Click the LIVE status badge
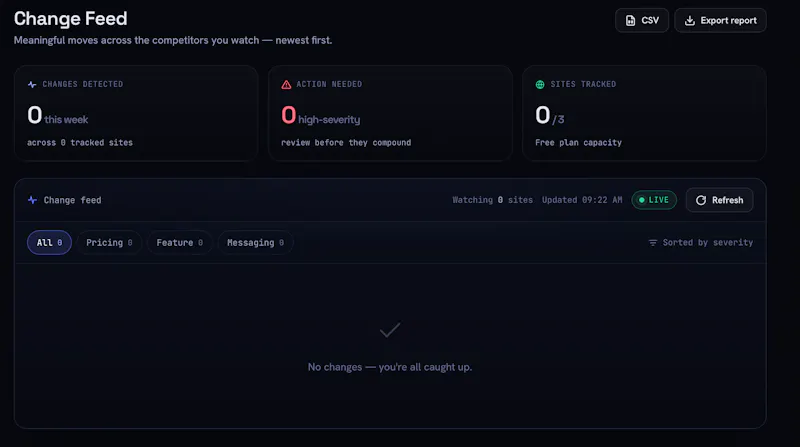 (654, 200)
